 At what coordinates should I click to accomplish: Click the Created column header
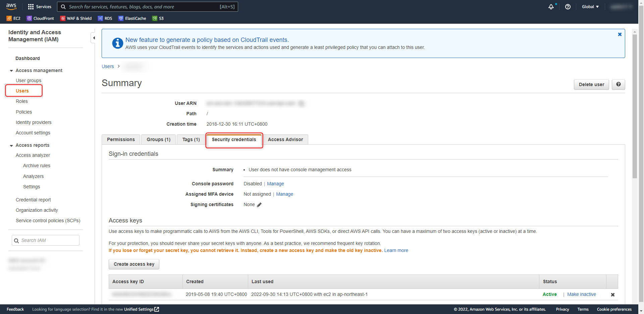[x=215, y=281]
